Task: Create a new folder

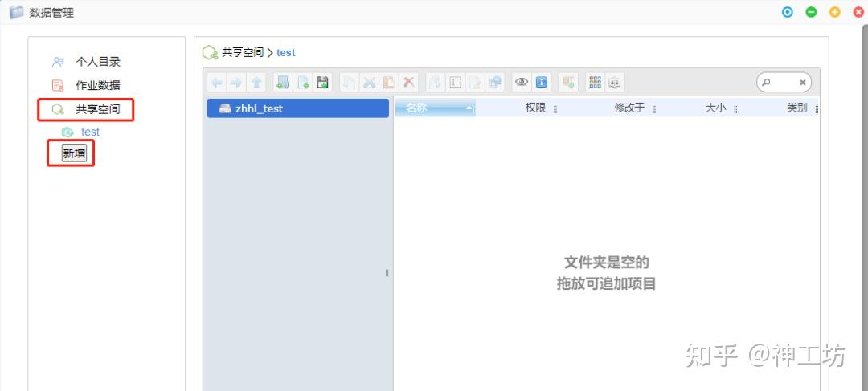Action: coord(283,83)
